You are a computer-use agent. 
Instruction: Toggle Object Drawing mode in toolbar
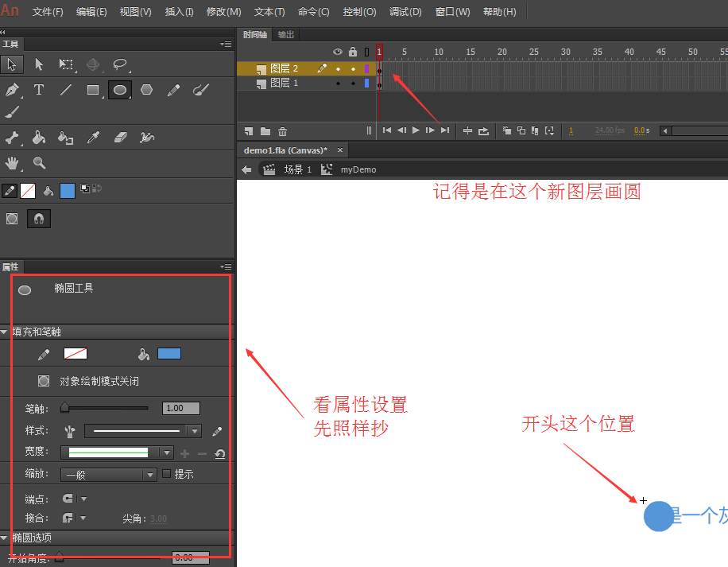pyautogui.click(x=12, y=219)
